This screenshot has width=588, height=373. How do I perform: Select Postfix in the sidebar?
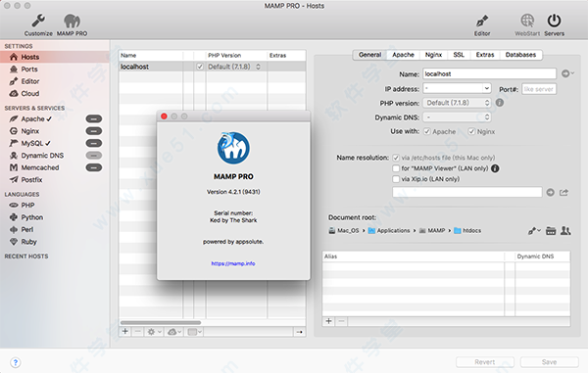point(31,180)
